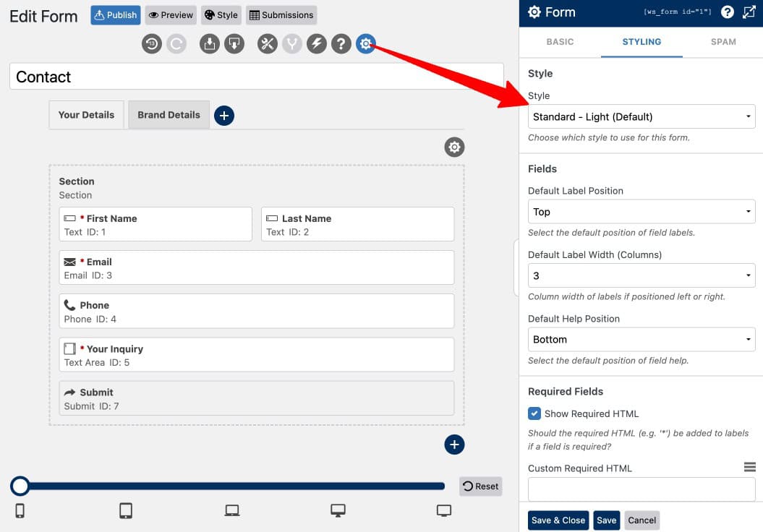Expand the sidebar with arrow icon
Viewport: 763px width, 532px height.
coord(749,12)
